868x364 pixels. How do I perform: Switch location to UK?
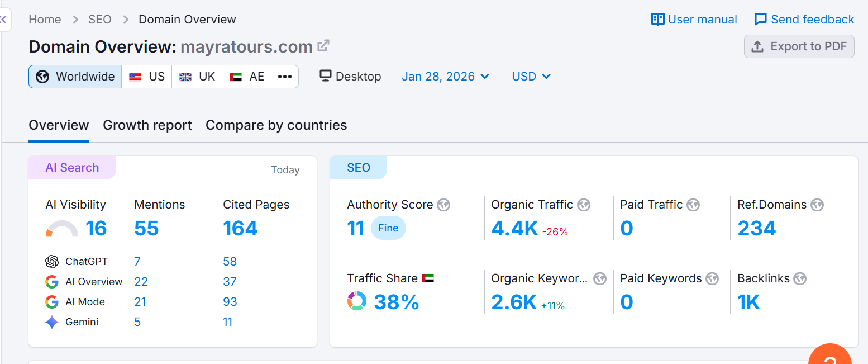coord(197,76)
